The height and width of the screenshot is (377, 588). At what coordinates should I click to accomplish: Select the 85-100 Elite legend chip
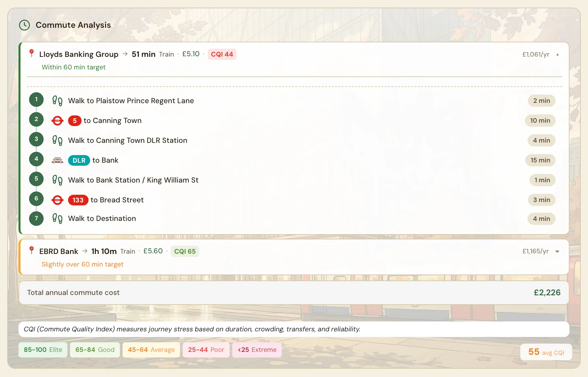point(43,350)
